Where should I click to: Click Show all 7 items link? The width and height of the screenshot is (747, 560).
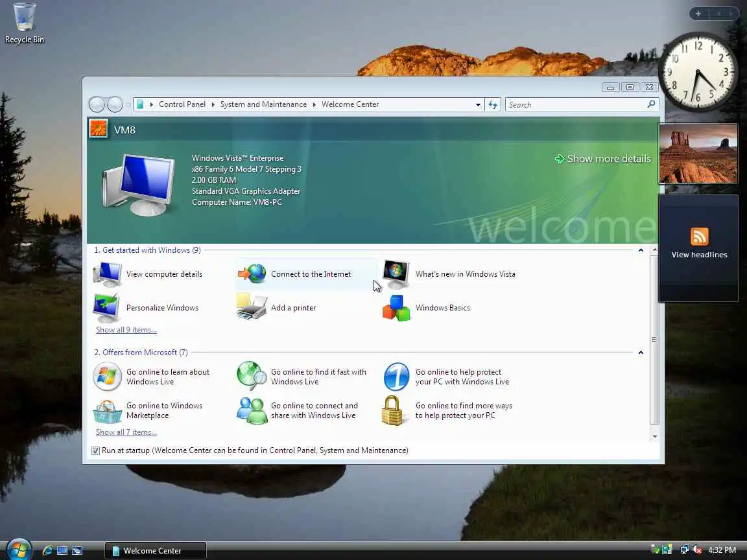126,432
